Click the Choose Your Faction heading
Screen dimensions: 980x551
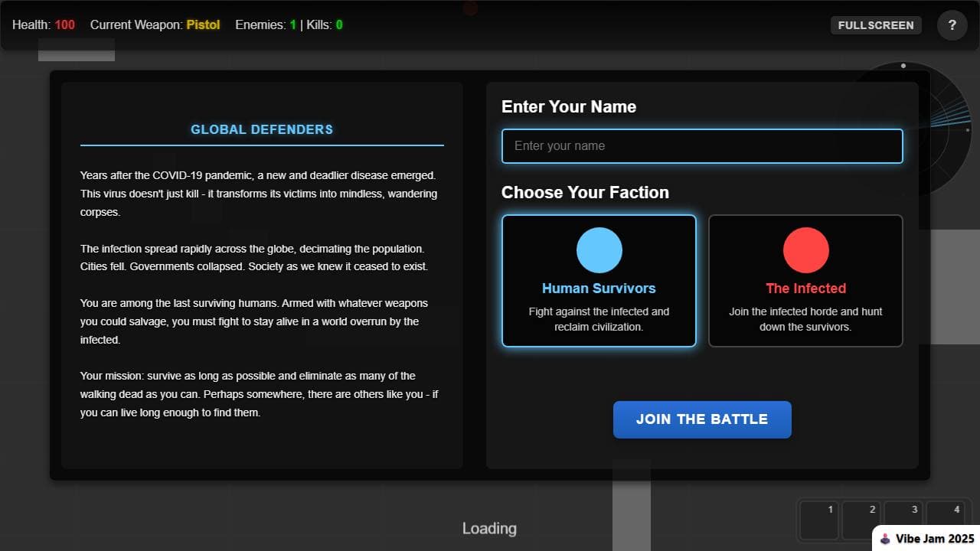pyautogui.click(x=585, y=192)
